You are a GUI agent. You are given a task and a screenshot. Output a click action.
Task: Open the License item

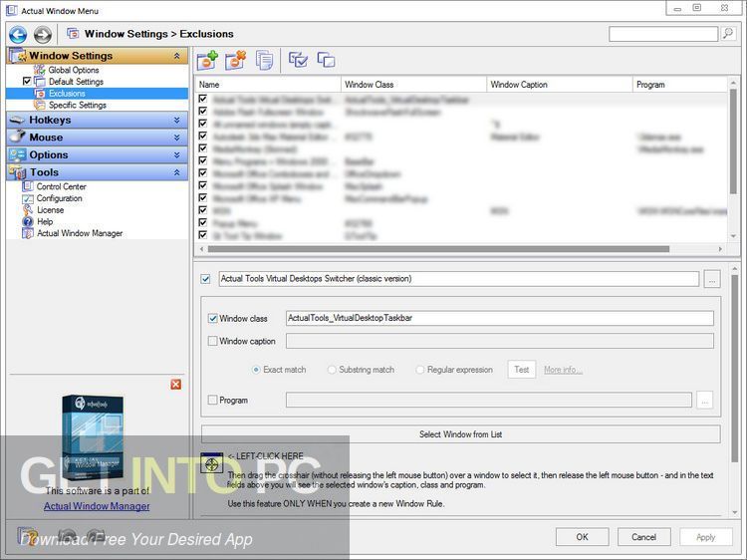coord(50,209)
